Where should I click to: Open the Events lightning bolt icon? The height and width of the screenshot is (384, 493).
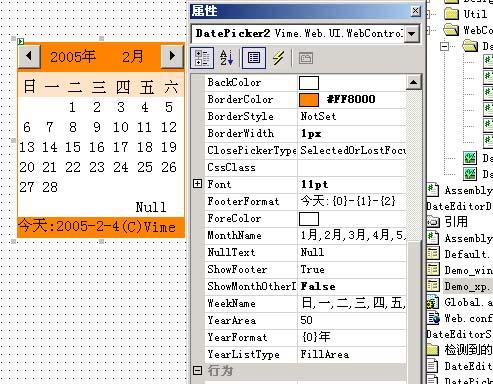click(278, 58)
